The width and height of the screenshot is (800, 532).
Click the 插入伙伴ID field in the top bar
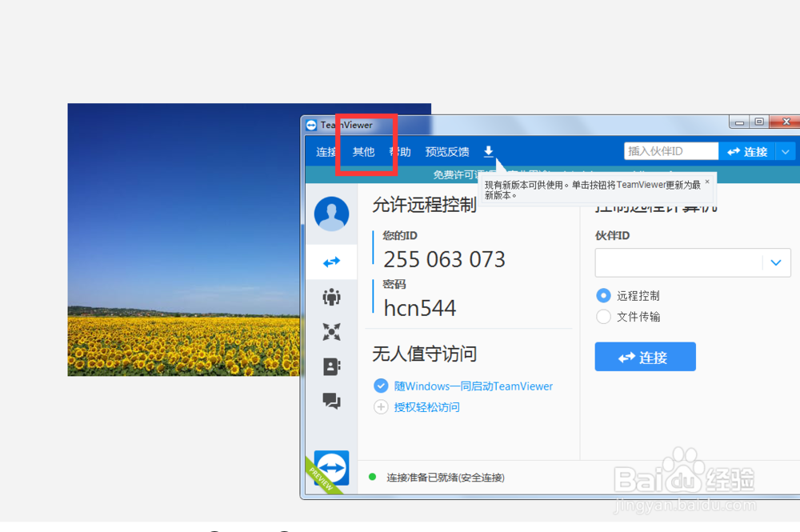[671, 151]
